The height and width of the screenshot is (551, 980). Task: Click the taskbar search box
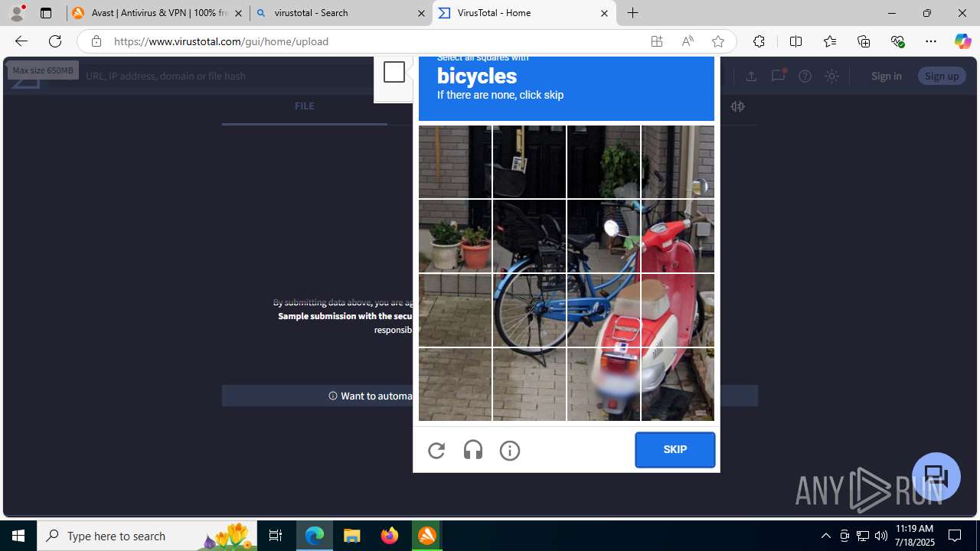click(147, 536)
